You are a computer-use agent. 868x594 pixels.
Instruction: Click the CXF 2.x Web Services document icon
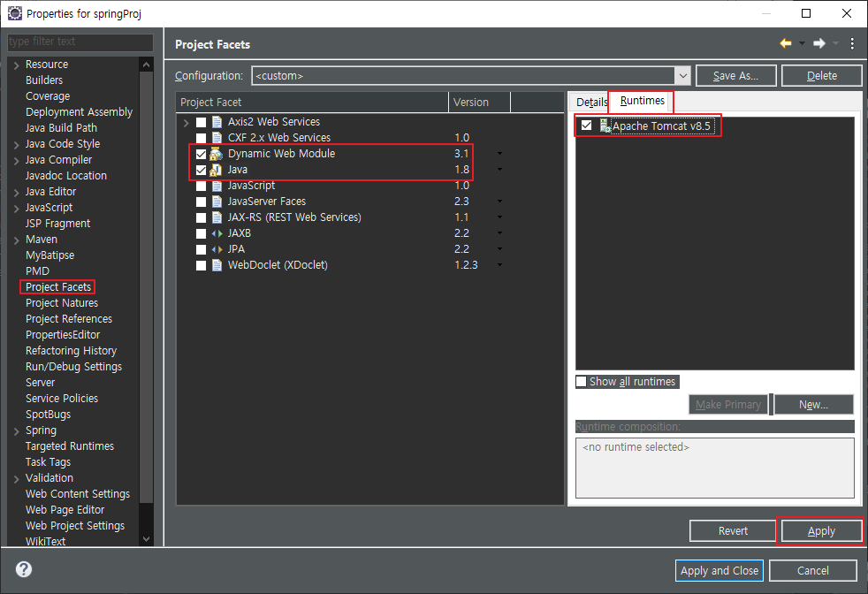coord(217,138)
